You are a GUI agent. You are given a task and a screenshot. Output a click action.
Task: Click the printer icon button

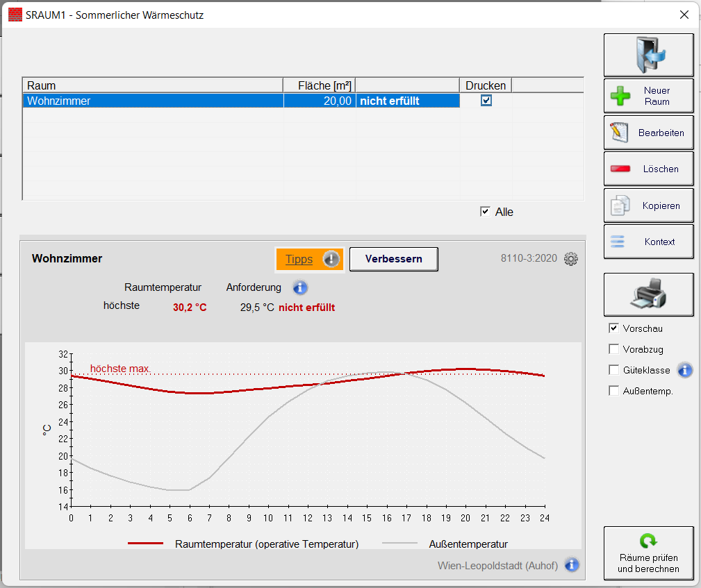point(648,294)
